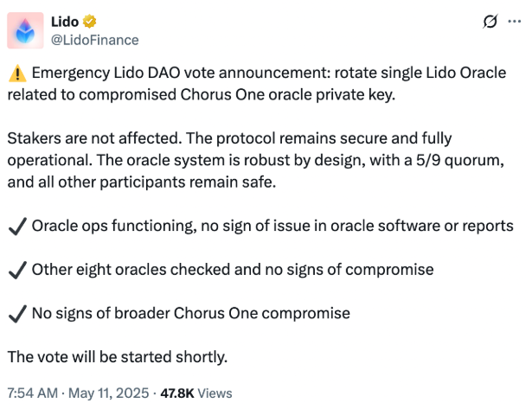This screenshot has height=409, width=532.
Task: Open the @LidoFinance handle link
Action: (x=94, y=40)
